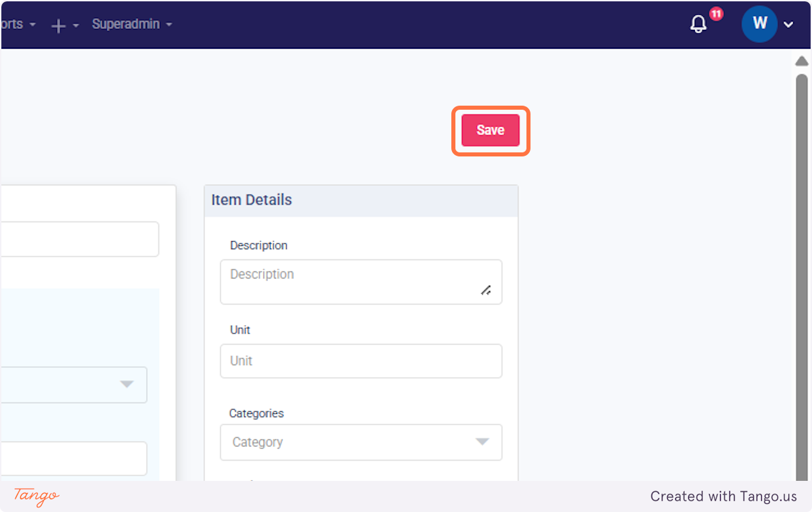Open the partially visible dropdown in left panel
812x512 pixels.
73,385
